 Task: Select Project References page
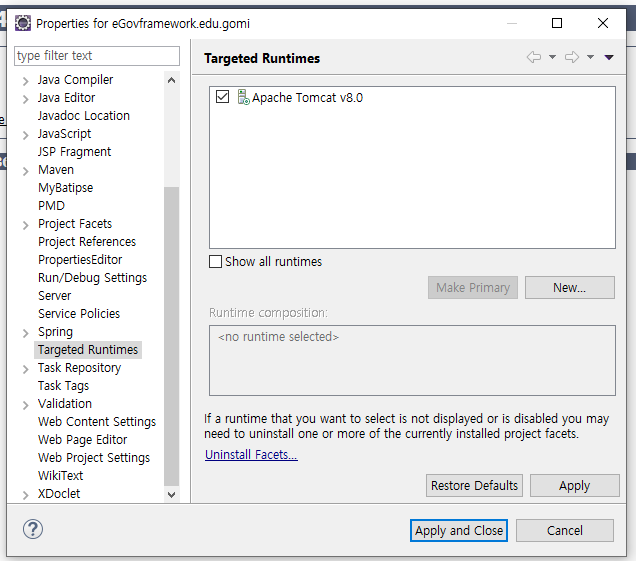[87, 242]
